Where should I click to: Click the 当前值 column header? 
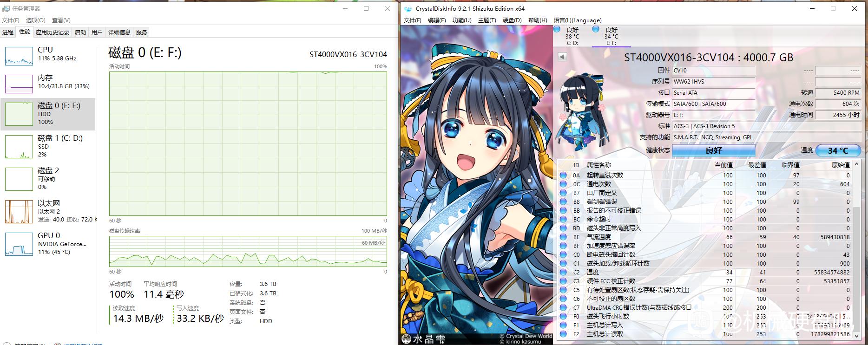pos(723,165)
